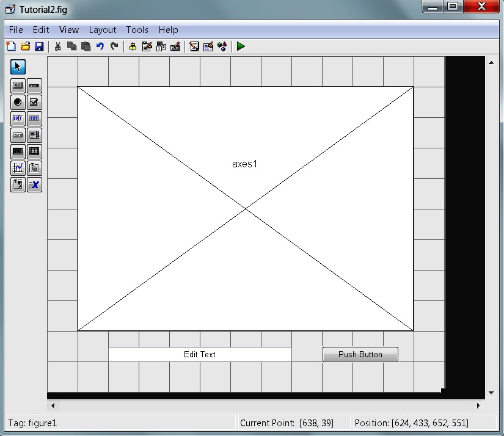Select the Listbox palette tool
This screenshot has width=504, height=436.
34,135
